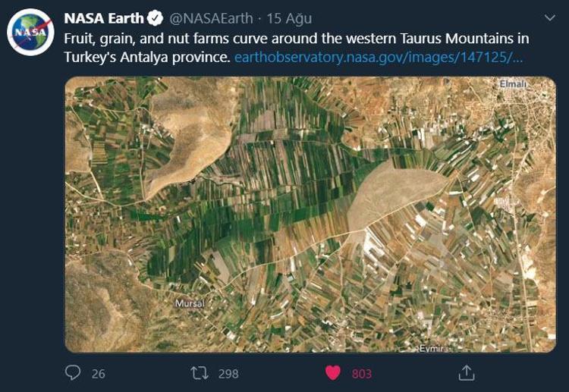Image resolution: width=569 pixels, height=392 pixels.
Task: Retweet using the arrows icon
Action: pyautogui.click(x=200, y=373)
